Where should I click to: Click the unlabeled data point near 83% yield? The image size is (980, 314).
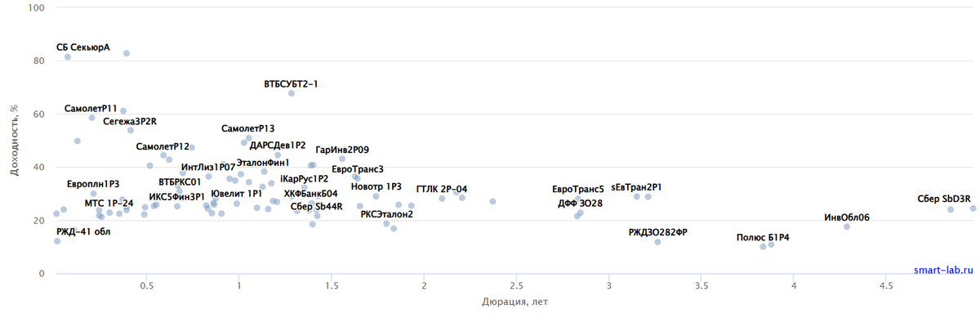127,53
